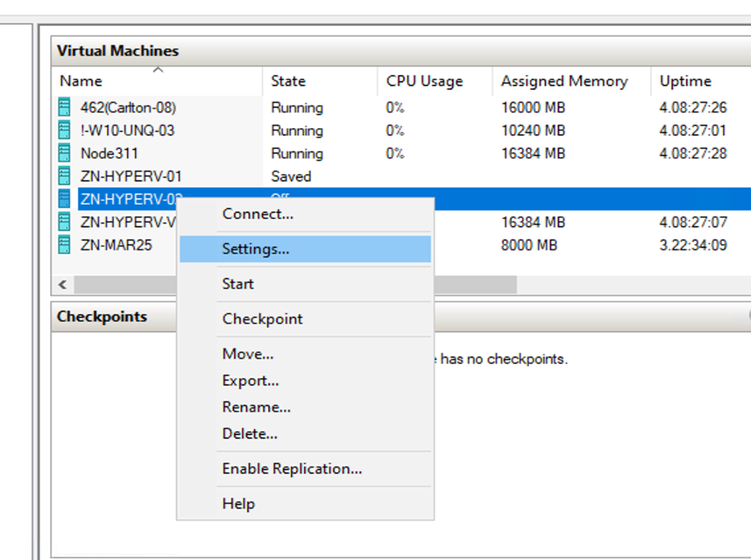Image resolution: width=751 pixels, height=560 pixels.
Task: Click the left arrow of the horizontal scrollbar
Action: 62,284
